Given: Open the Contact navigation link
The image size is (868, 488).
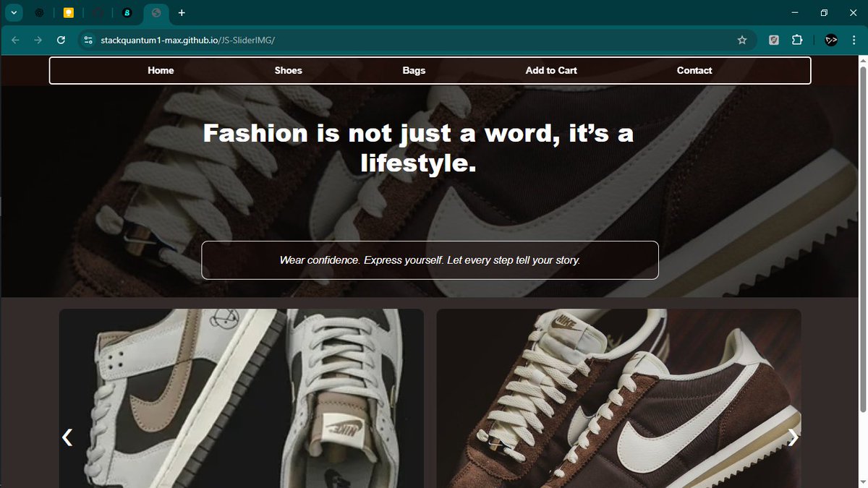Looking at the screenshot, I should [694, 70].
